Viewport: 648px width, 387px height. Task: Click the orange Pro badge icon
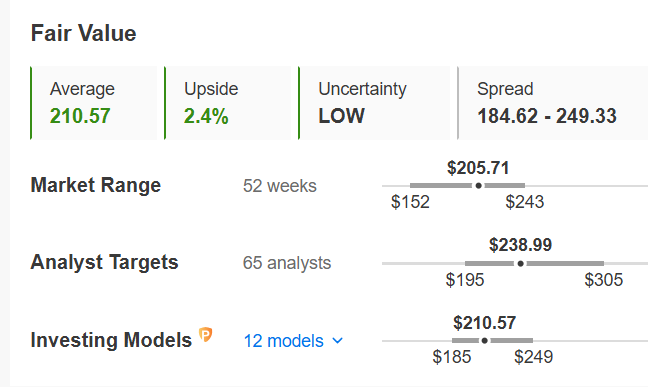point(205,334)
